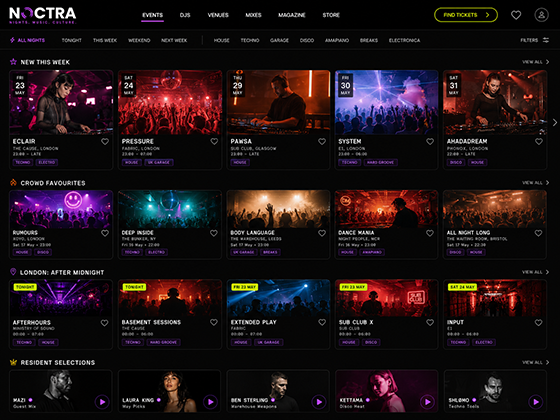Filter events by This Week
This screenshot has height=420, width=560.
[105, 40]
